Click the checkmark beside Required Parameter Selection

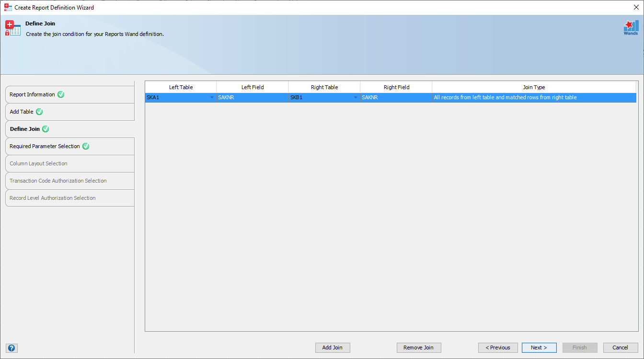coord(85,146)
